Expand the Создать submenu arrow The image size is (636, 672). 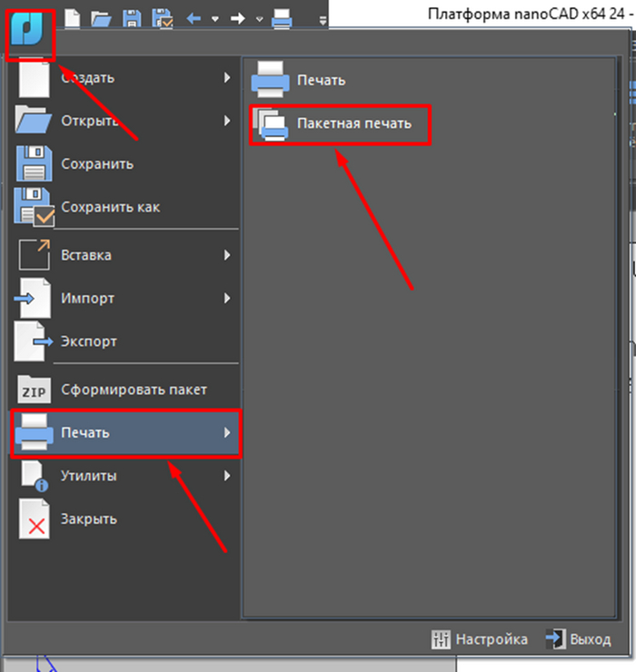pos(227,77)
